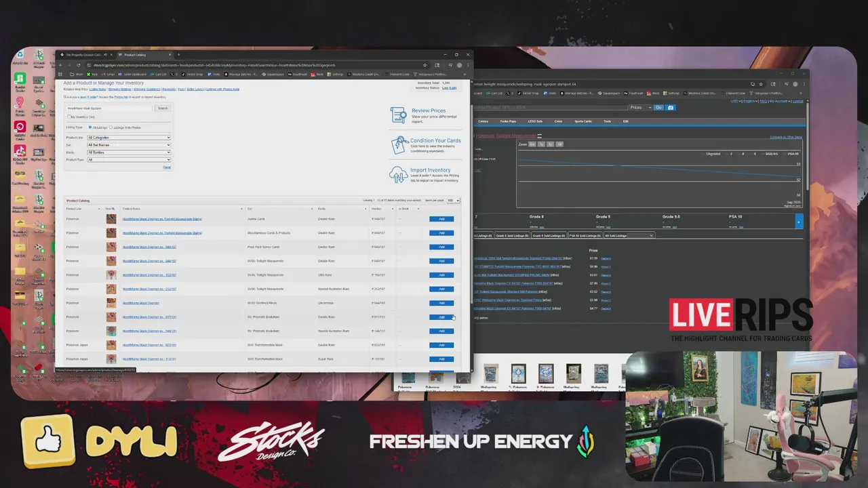Open the Tools menu in PriceCharting
The image size is (868, 488).
tap(607, 121)
